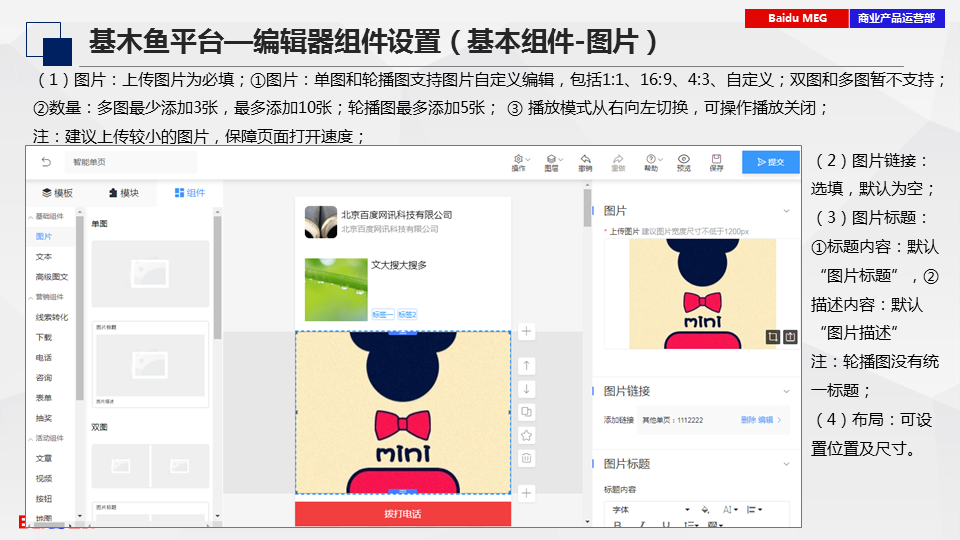This screenshot has height=540, width=960.
Task: Select the 咨询 component
Action: pyautogui.click(x=43, y=378)
